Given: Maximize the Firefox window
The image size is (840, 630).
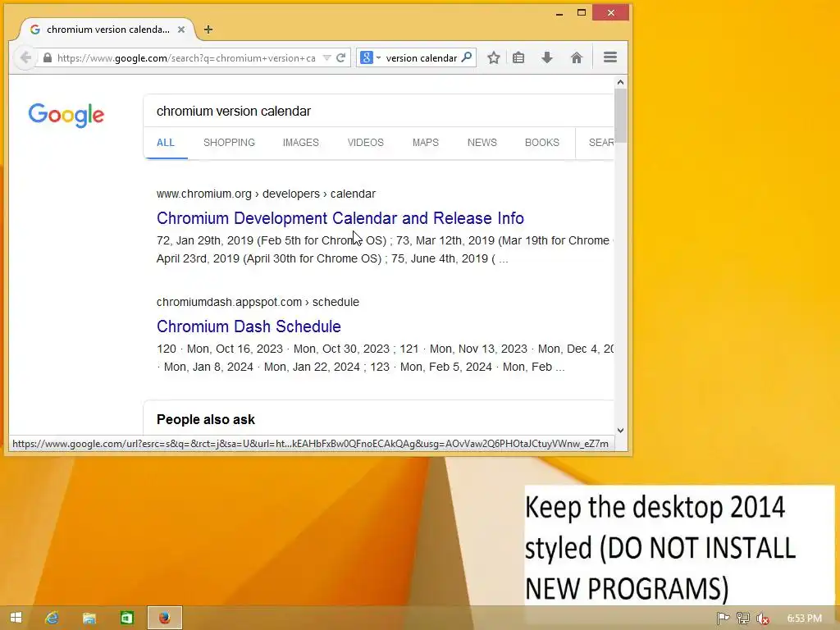Looking at the screenshot, I should [x=582, y=12].
